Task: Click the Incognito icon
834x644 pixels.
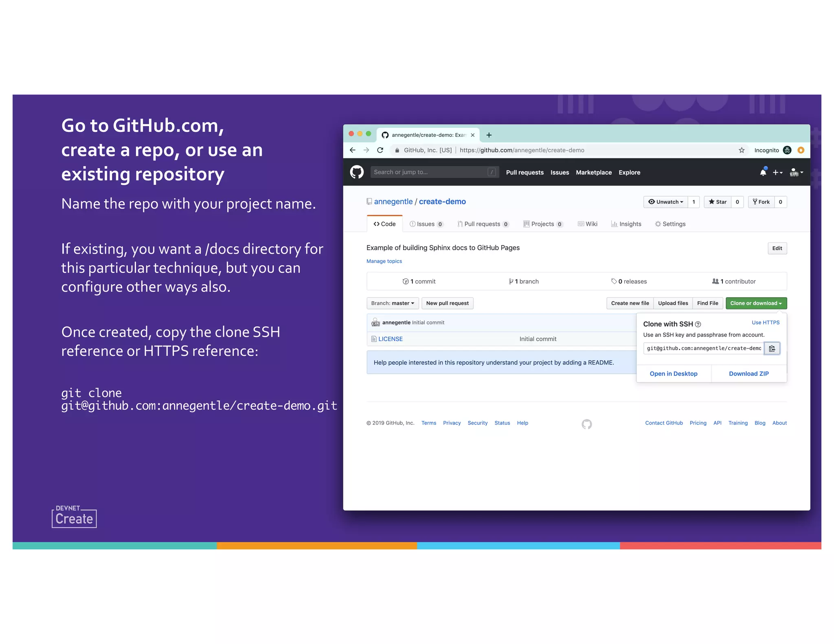Action: (787, 150)
